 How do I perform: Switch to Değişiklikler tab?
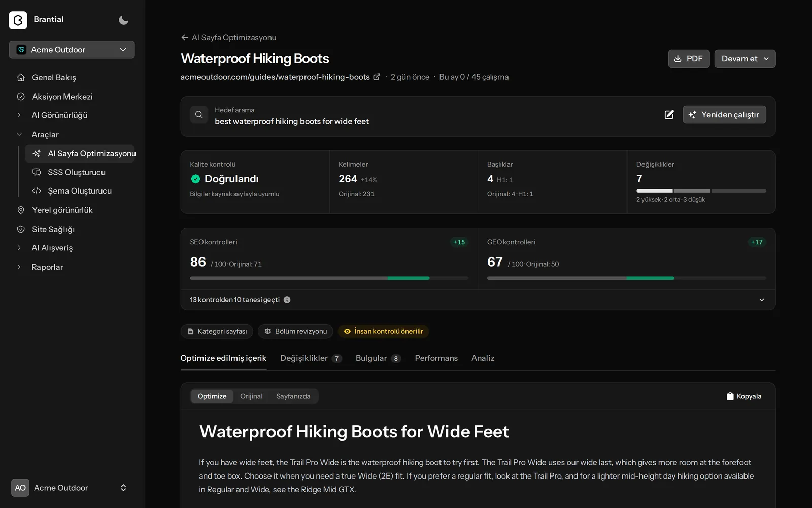(x=311, y=358)
